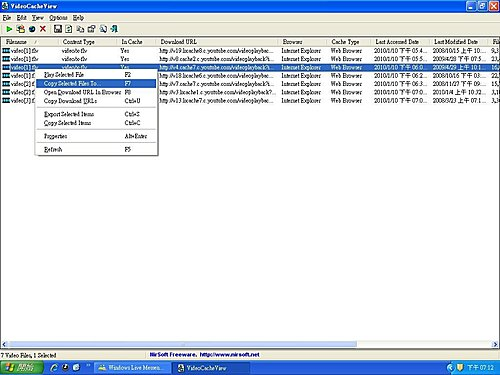
Task: Click the 2009/4/28 last modified date cell
Action: coord(459,59)
